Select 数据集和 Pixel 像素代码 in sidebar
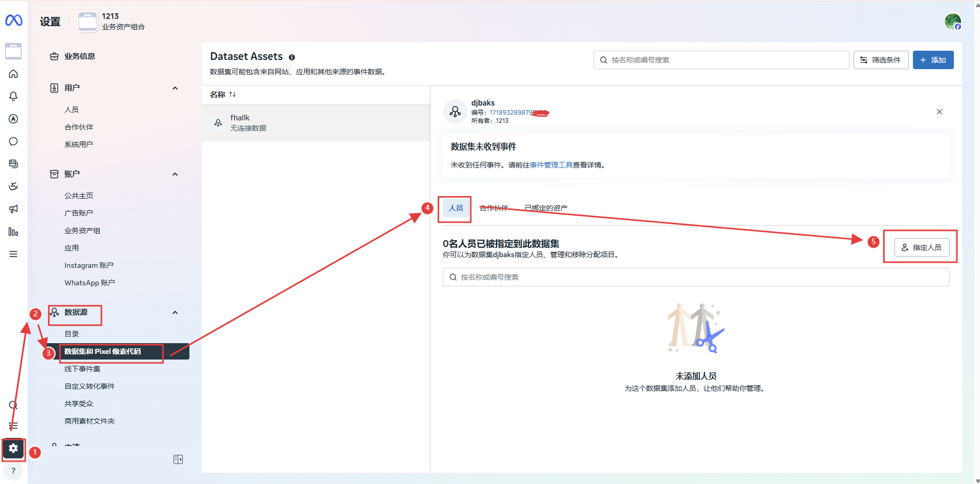 118,351
